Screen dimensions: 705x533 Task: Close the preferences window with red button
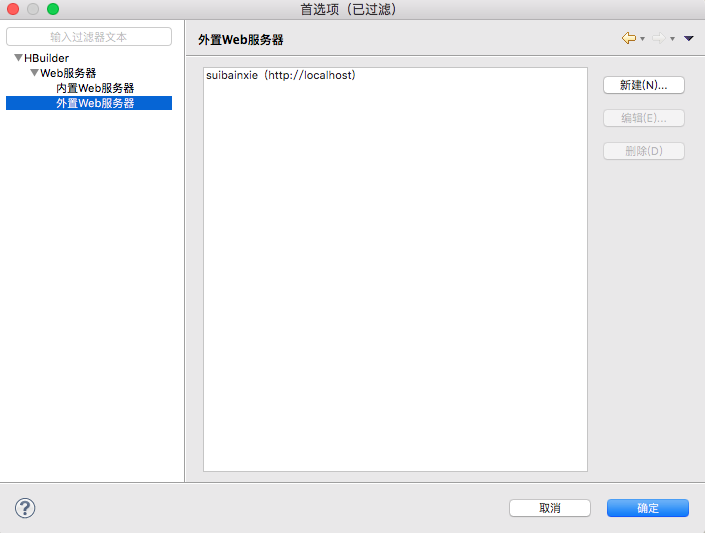(x=13, y=9)
